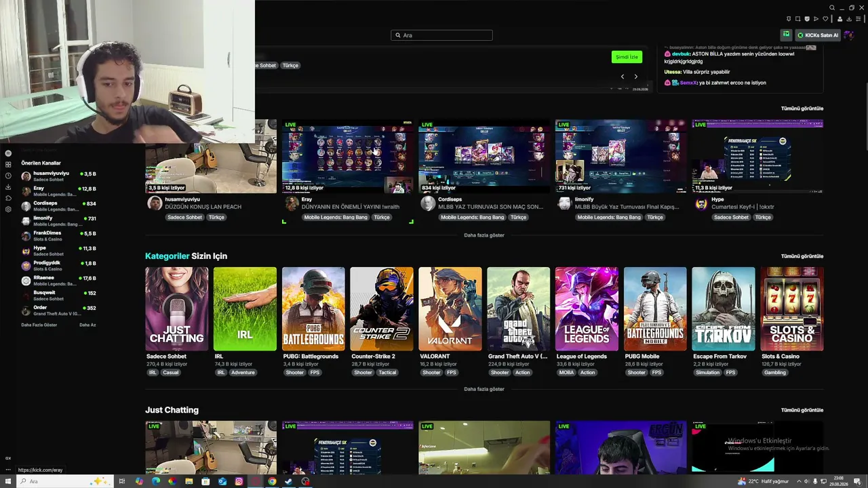Open limonify channel in sidebar

click(x=59, y=221)
